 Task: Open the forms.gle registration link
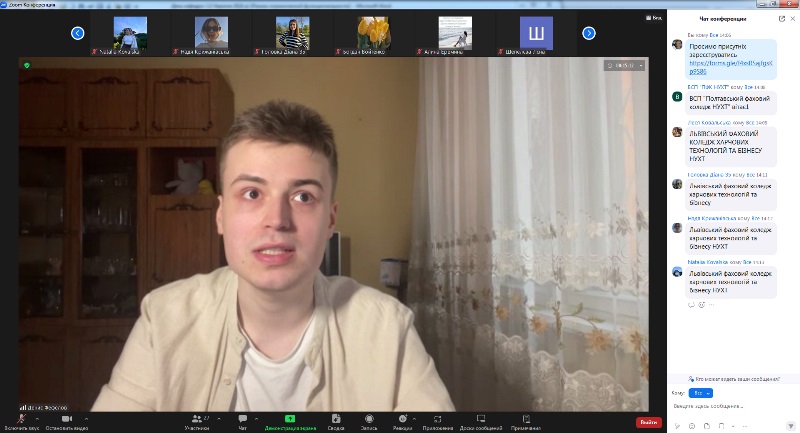click(x=731, y=67)
